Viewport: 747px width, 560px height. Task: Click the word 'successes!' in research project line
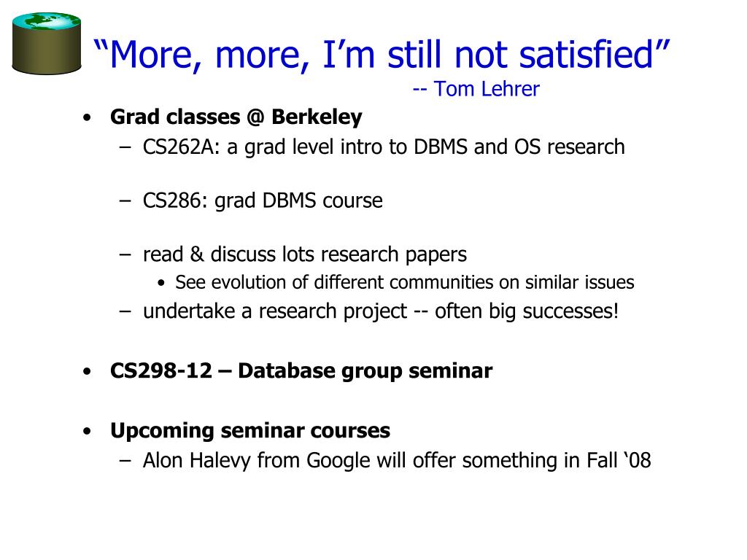click(x=570, y=311)
